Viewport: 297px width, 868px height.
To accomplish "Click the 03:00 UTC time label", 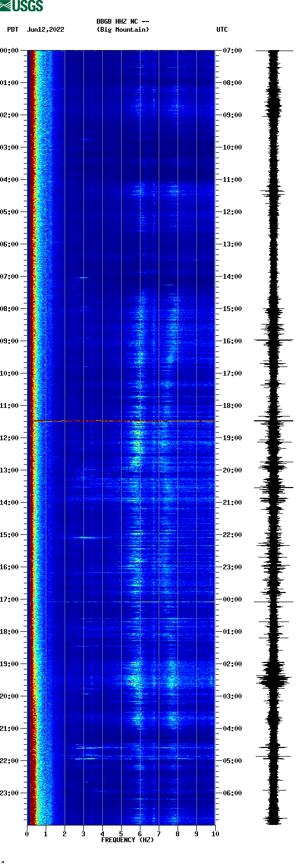I will (x=232, y=696).
